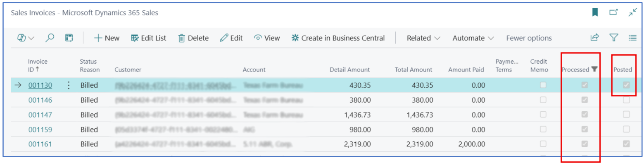Click the Account column header

pyautogui.click(x=254, y=70)
